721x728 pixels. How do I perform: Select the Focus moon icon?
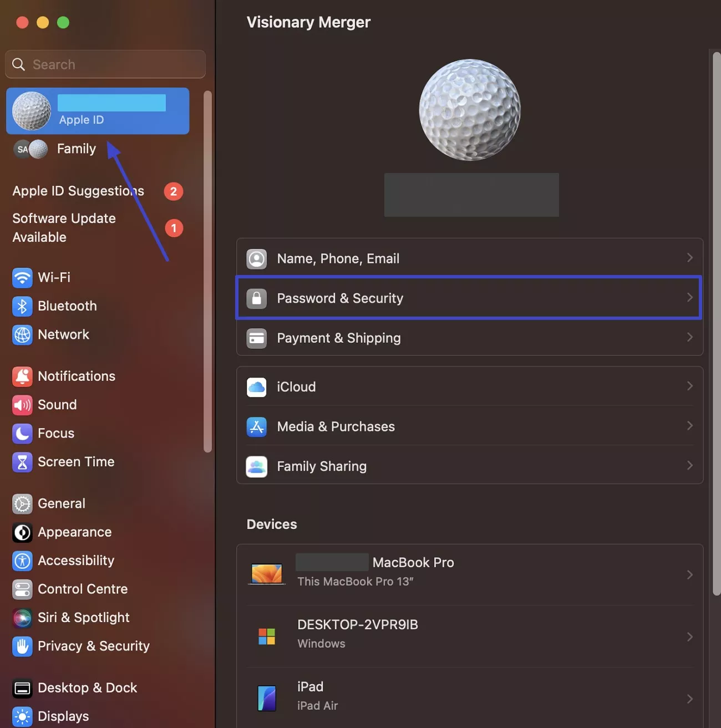[x=22, y=433]
